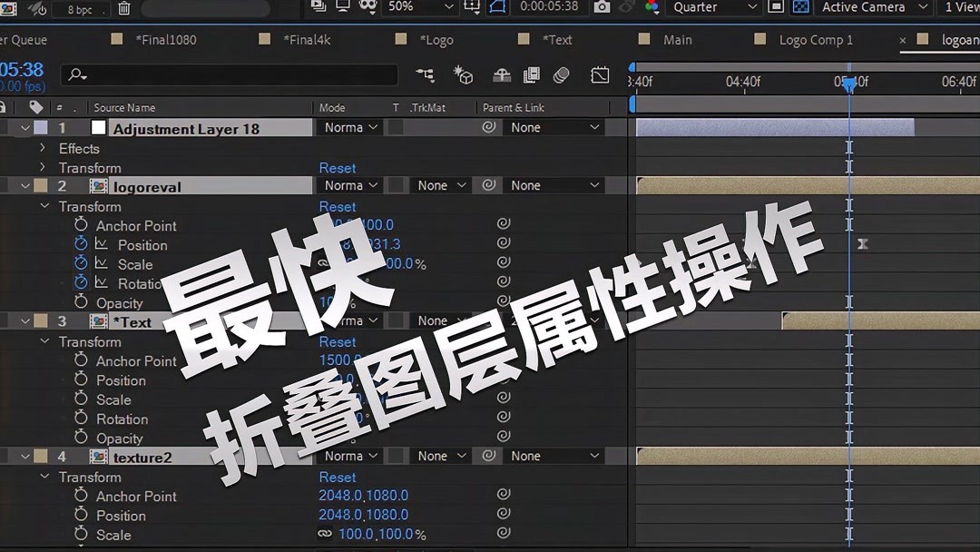This screenshot has height=552, width=980.
Task: Open the blending Mode dropdown for logoreval
Action: click(349, 184)
